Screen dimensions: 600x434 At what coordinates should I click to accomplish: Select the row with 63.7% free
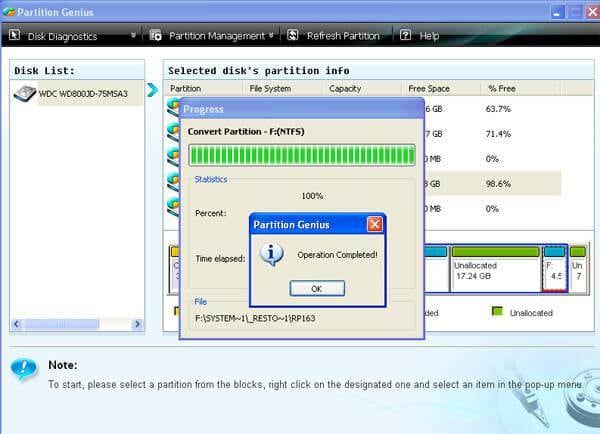tap(492, 109)
